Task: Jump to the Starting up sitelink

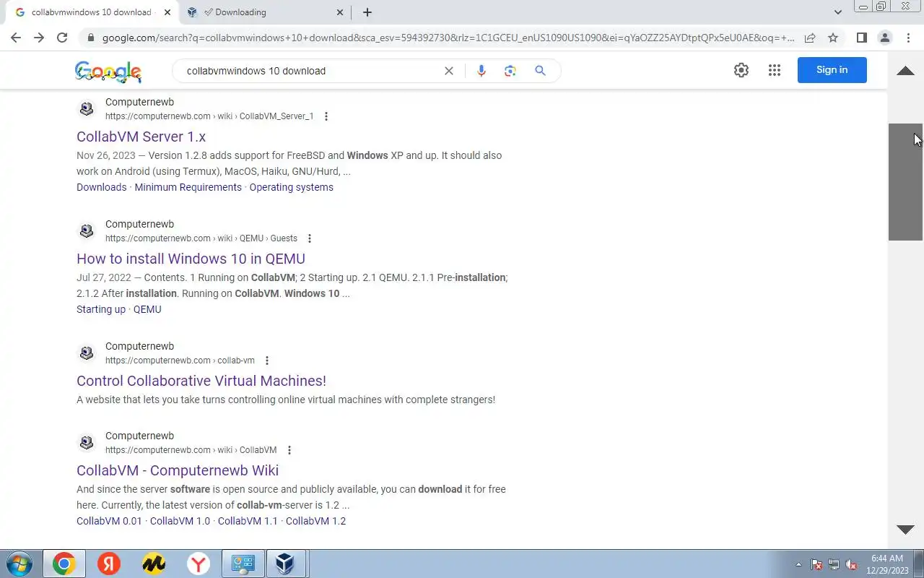Action: point(101,309)
